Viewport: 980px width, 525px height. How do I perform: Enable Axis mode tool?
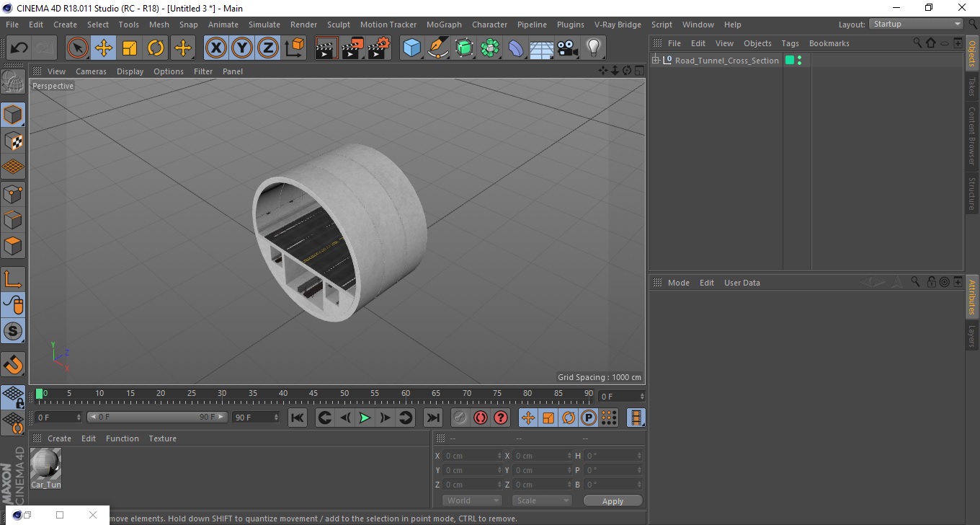pyautogui.click(x=13, y=279)
